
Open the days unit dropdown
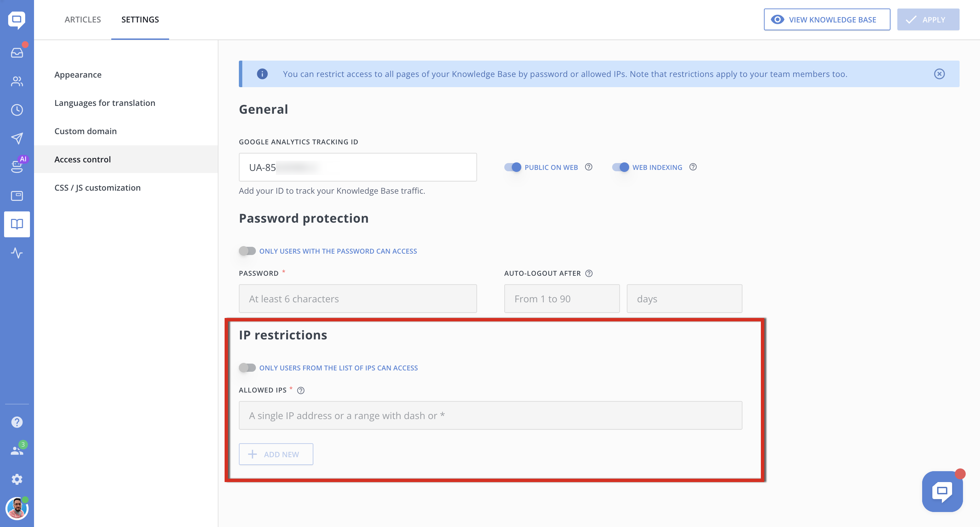(x=684, y=299)
